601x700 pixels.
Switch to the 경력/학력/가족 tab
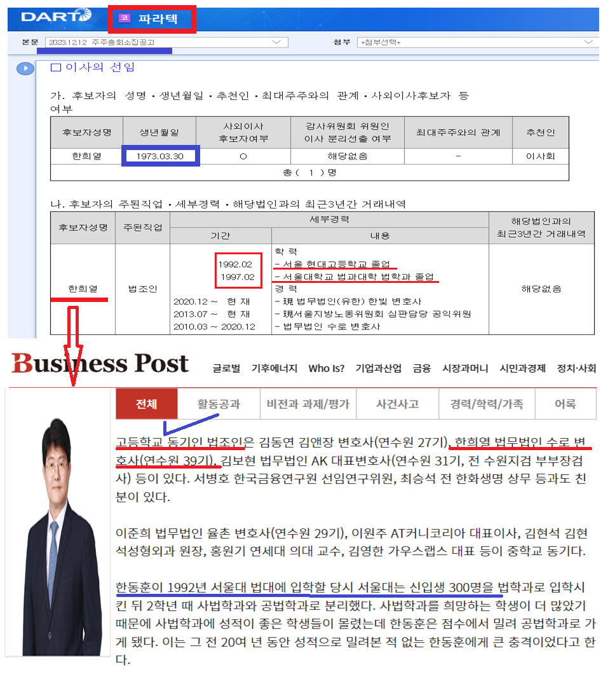point(487,404)
